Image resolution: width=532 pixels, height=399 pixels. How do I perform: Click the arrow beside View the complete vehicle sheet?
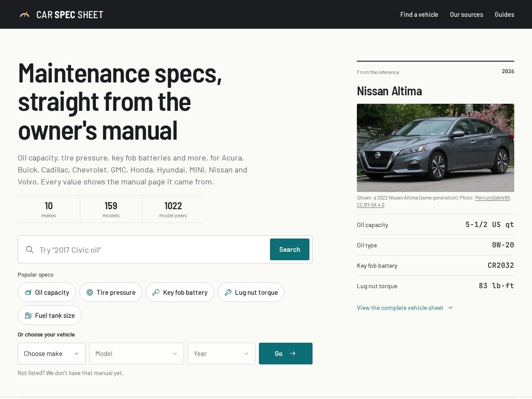tap(450, 308)
